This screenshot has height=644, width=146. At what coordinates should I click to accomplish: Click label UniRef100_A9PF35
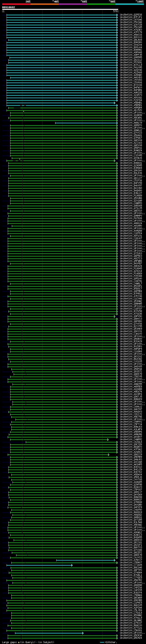131,55
